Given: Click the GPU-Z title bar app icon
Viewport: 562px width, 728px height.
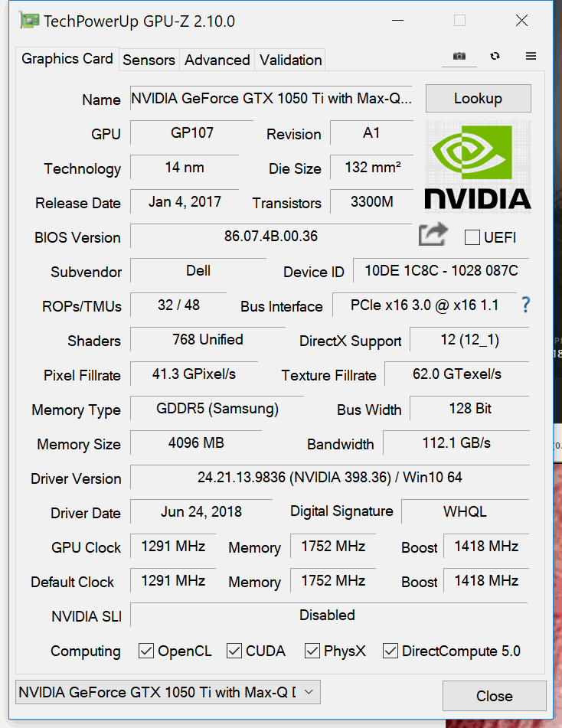Looking at the screenshot, I should tap(28, 21).
